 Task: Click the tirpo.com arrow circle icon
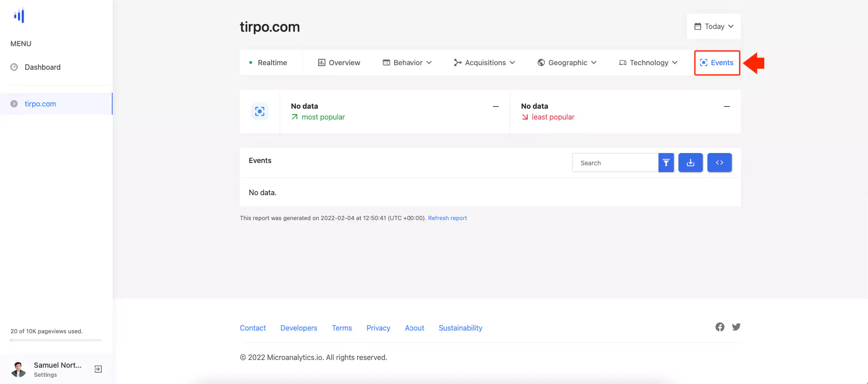pyautogui.click(x=14, y=104)
